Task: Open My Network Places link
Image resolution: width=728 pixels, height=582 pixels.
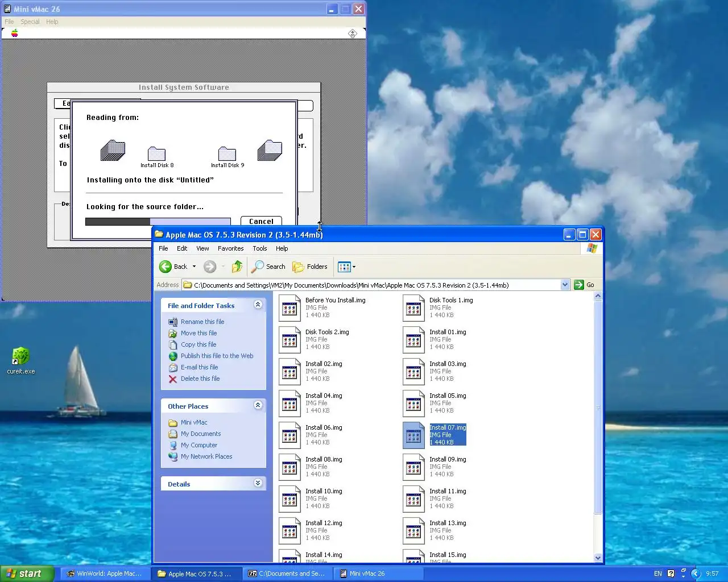Action: point(206,456)
